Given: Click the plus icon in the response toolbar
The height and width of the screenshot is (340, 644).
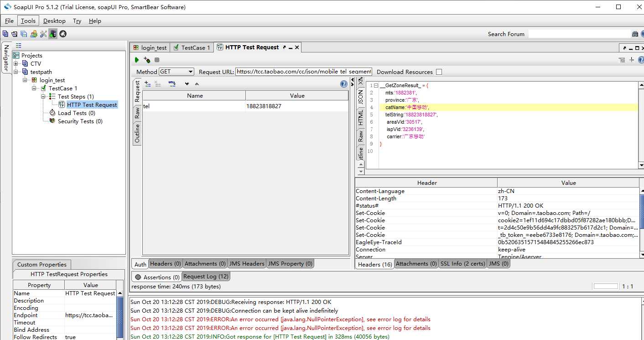Looking at the screenshot, I should click(632, 59).
